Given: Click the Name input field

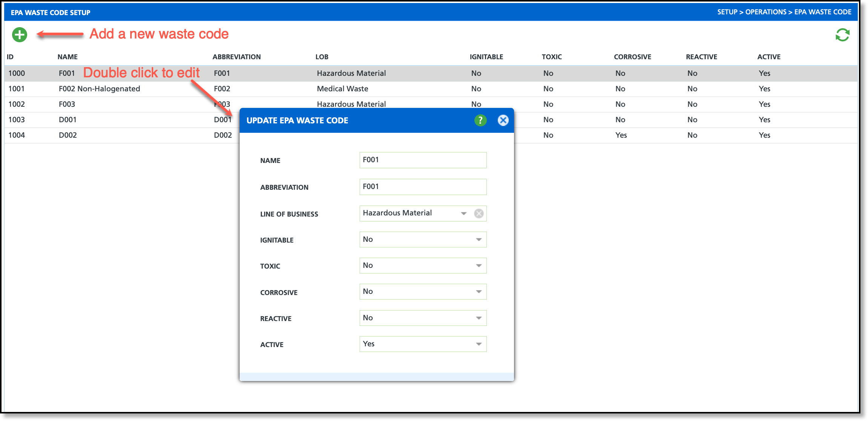Looking at the screenshot, I should point(423,160).
